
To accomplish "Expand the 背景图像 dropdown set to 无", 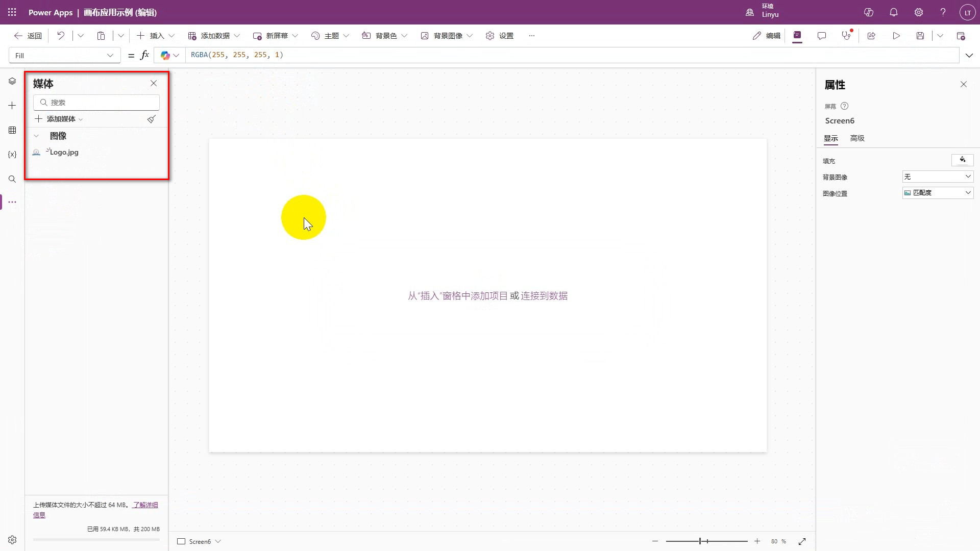I will coord(937,177).
